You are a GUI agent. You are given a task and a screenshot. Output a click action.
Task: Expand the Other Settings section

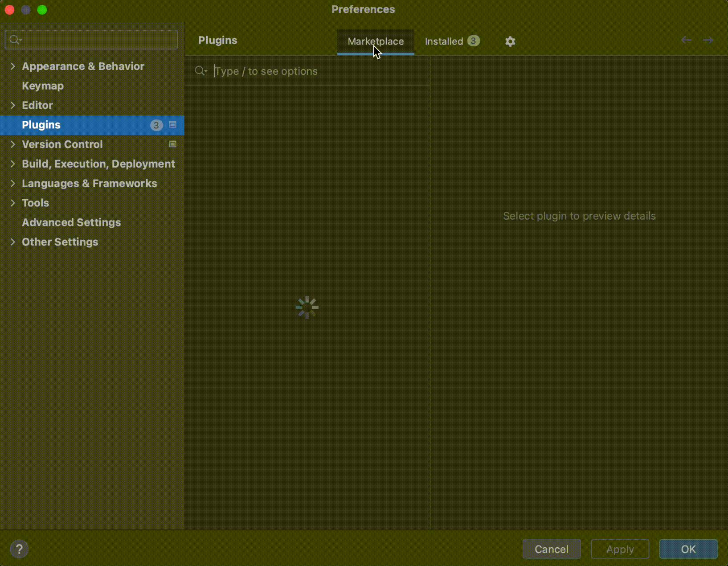pos(13,242)
